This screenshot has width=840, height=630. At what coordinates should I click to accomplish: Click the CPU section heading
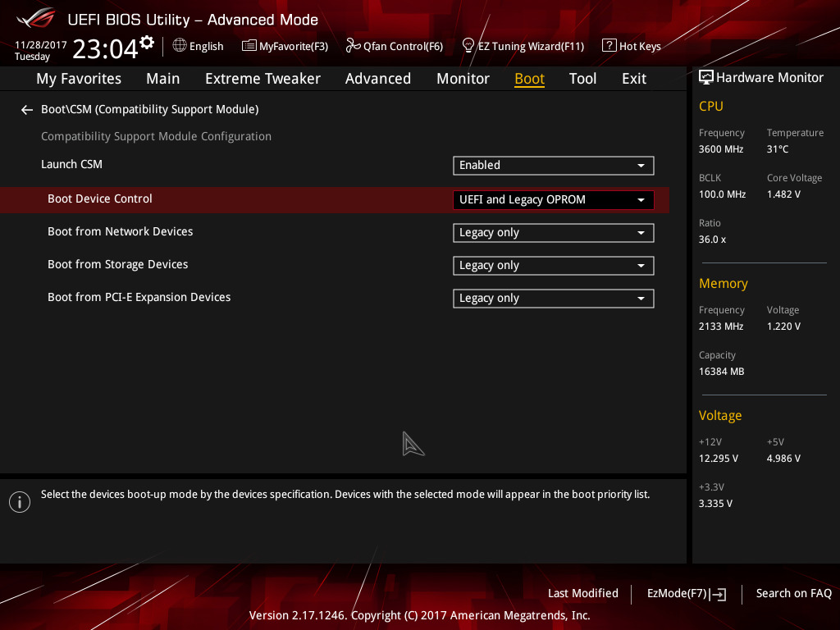[x=711, y=107]
